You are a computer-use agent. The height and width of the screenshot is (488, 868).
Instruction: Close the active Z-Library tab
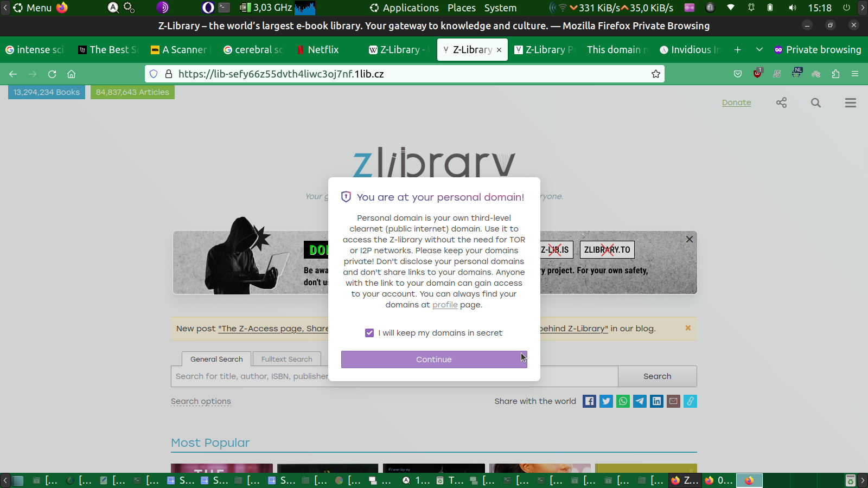[x=499, y=50]
